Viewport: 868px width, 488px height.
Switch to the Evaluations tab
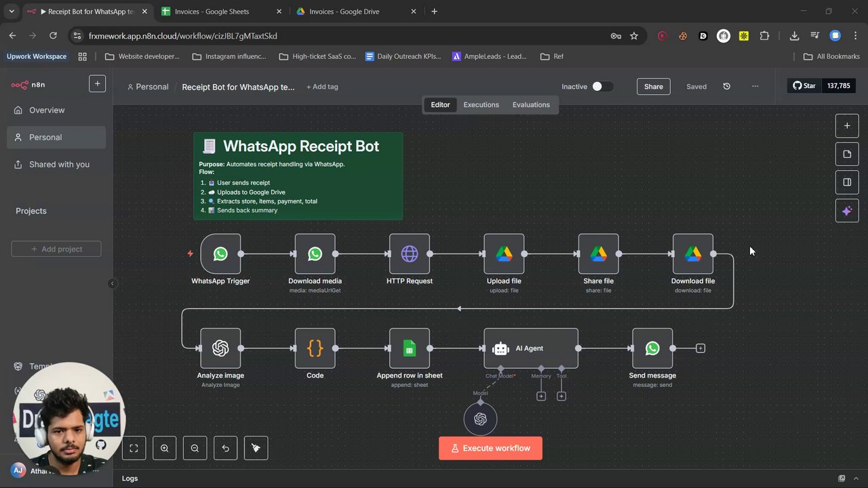(531, 105)
